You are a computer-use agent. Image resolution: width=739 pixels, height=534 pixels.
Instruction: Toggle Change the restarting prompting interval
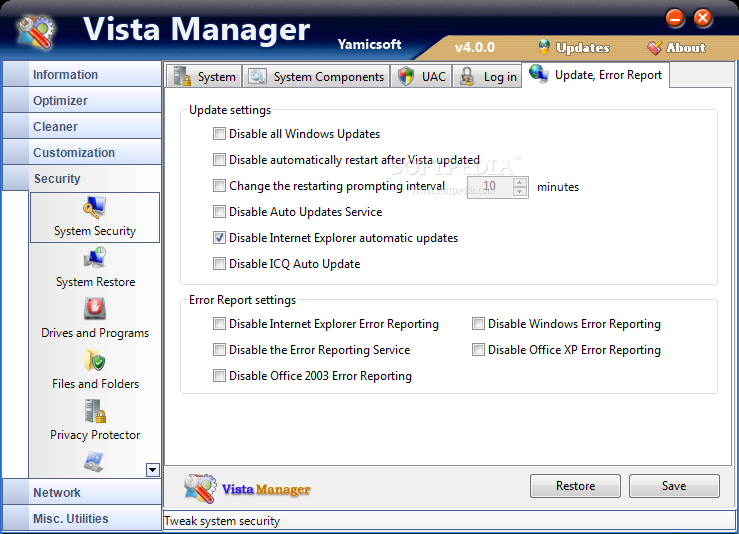pyautogui.click(x=219, y=186)
